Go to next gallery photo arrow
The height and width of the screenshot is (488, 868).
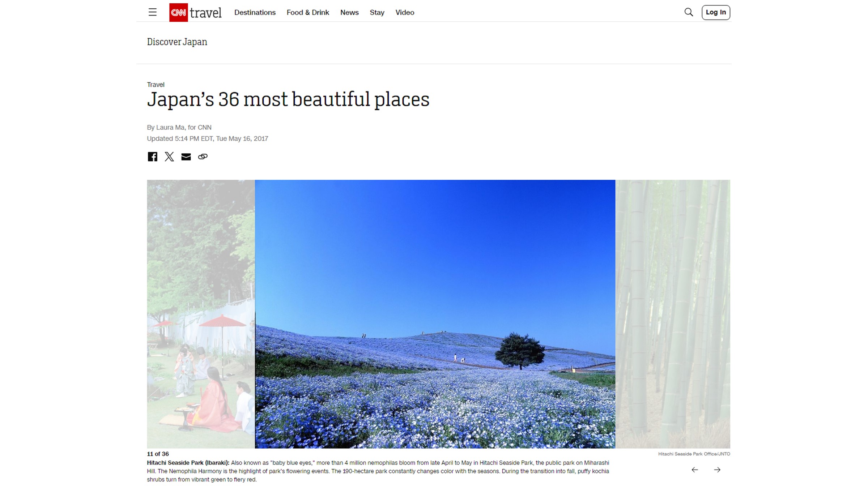[x=717, y=470]
